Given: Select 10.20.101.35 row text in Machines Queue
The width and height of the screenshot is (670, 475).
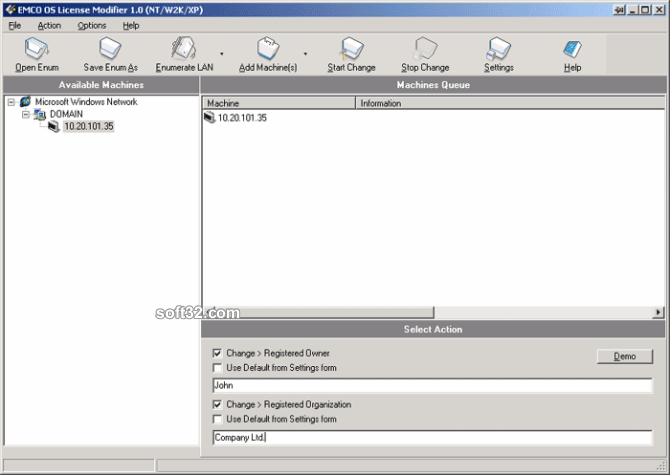Looking at the screenshot, I should click(x=242, y=118).
